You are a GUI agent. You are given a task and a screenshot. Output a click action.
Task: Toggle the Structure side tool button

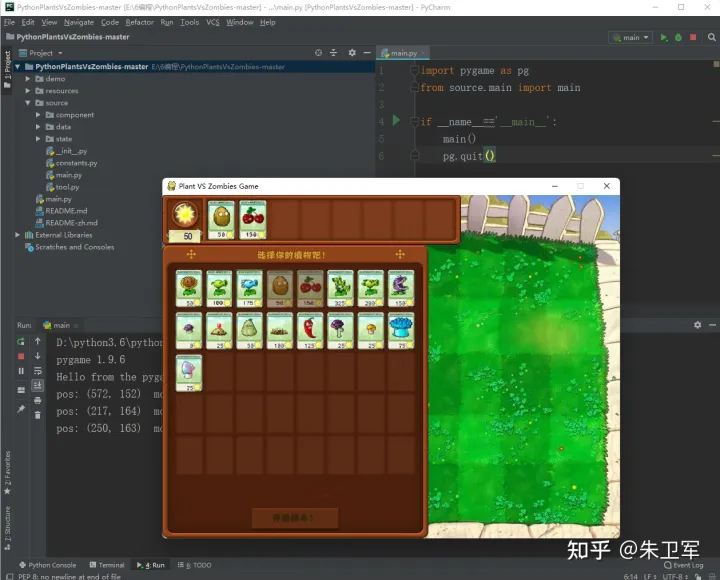[x=7, y=528]
